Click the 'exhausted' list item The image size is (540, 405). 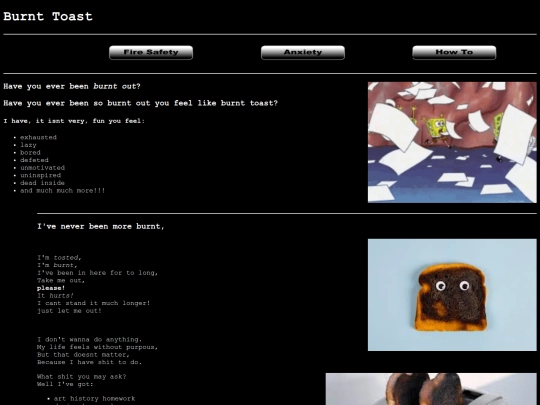pos(38,137)
